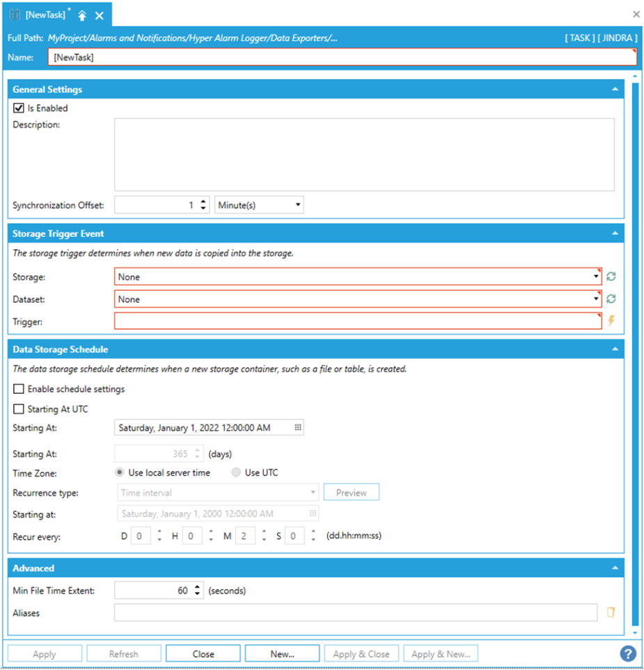This screenshot has height=670, width=644.
Task: Open the Storage dropdown
Action: [x=357, y=276]
